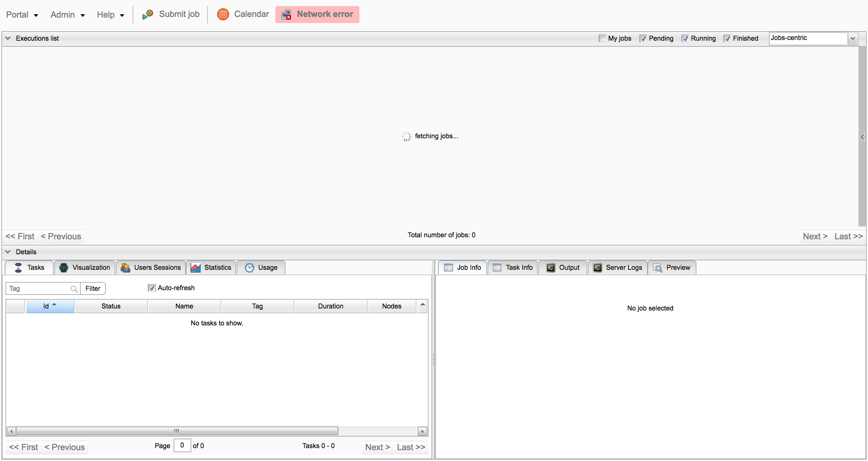Sort by the Name column header

tap(184, 306)
